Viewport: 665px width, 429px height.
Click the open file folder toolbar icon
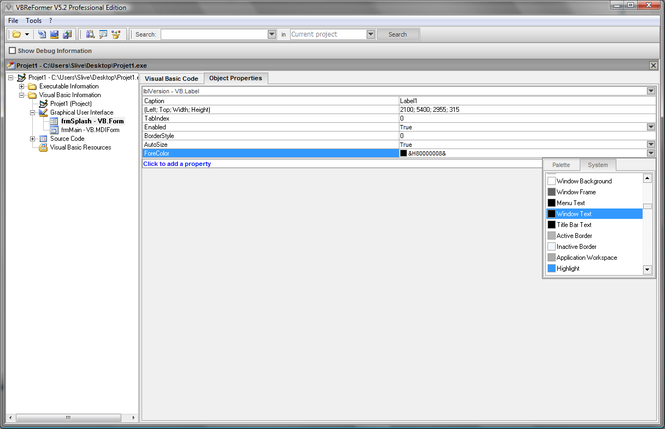pos(16,34)
